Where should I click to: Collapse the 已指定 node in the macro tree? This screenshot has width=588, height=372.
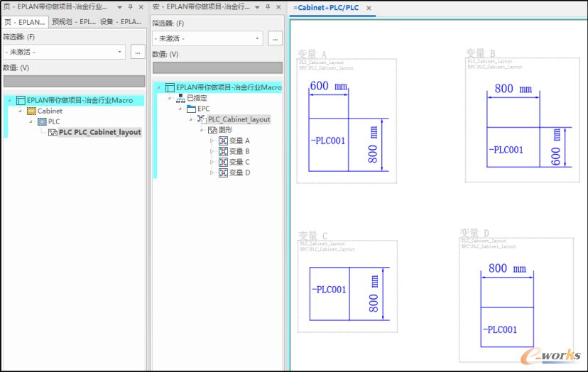169,98
